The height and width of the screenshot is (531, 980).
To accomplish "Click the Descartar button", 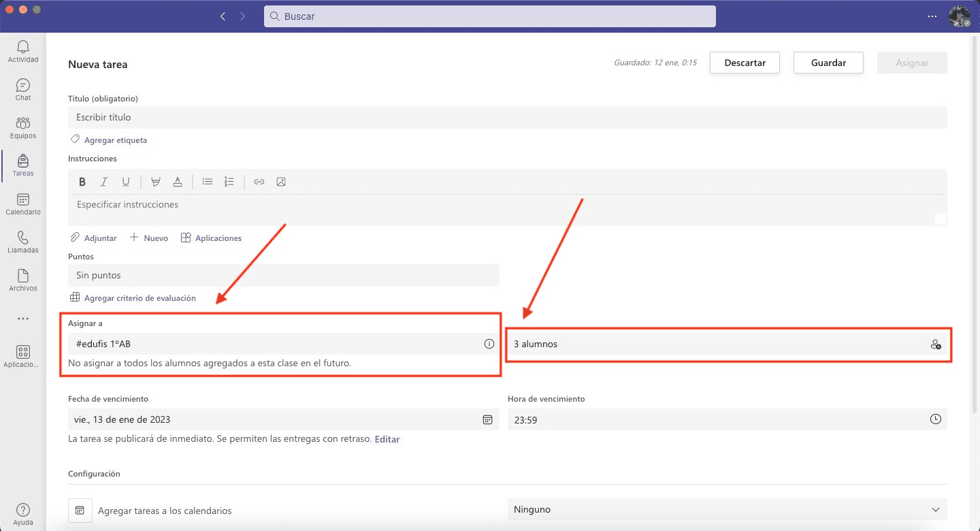I will [x=745, y=63].
